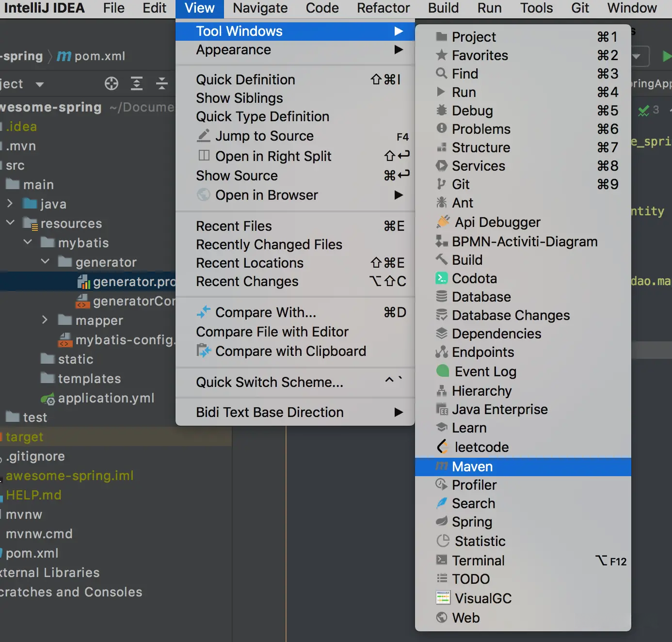Click the leetcode plugin icon
Viewport: 672px width, 642px height.
coord(442,447)
